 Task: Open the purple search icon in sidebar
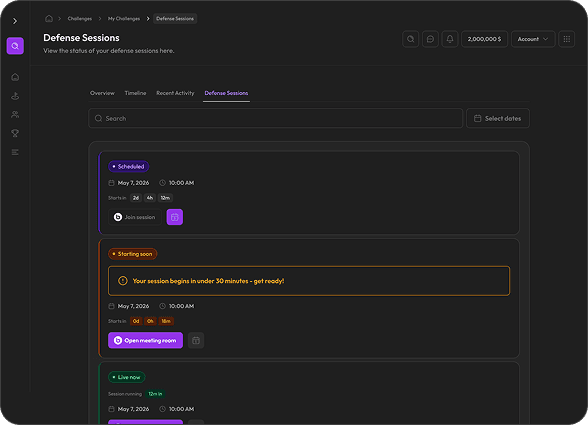[15, 46]
